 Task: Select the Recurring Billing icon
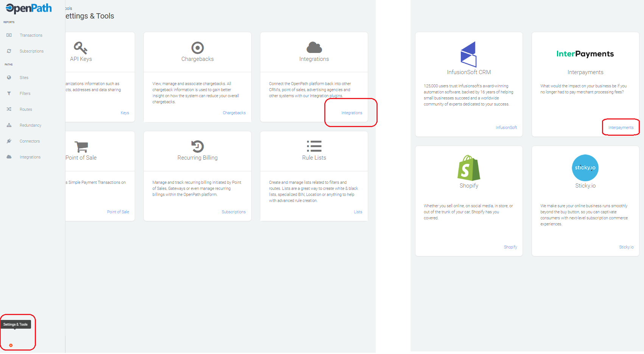tap(197, 146)
